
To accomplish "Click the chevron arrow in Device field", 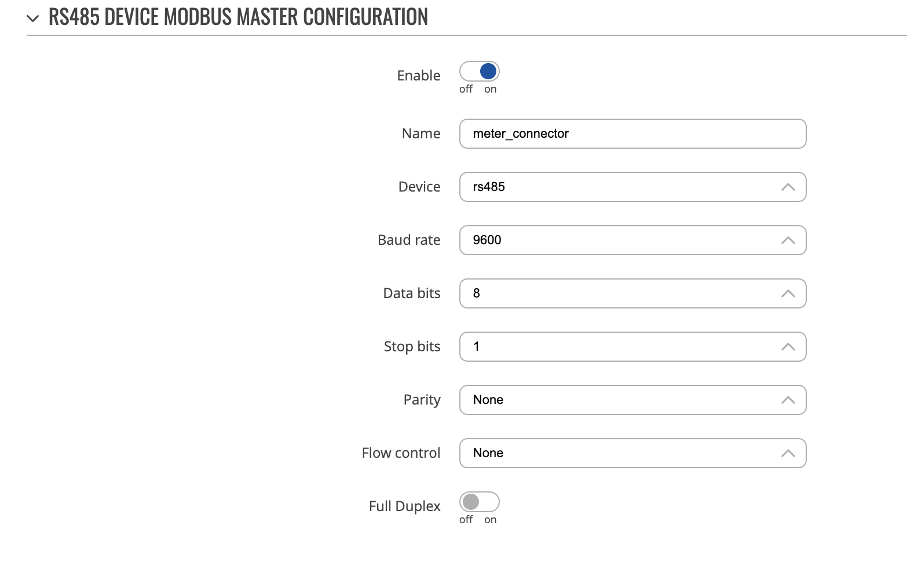I will coord(788,187).
